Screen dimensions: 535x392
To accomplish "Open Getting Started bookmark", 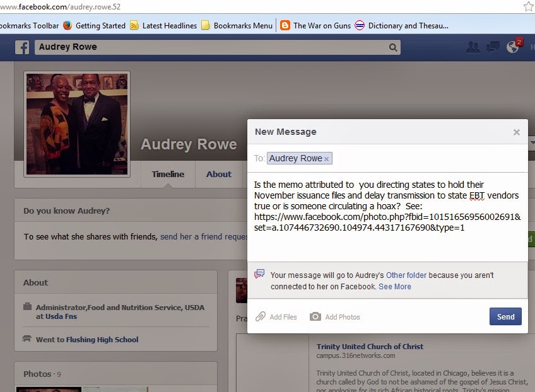I will tap(100, 26).
